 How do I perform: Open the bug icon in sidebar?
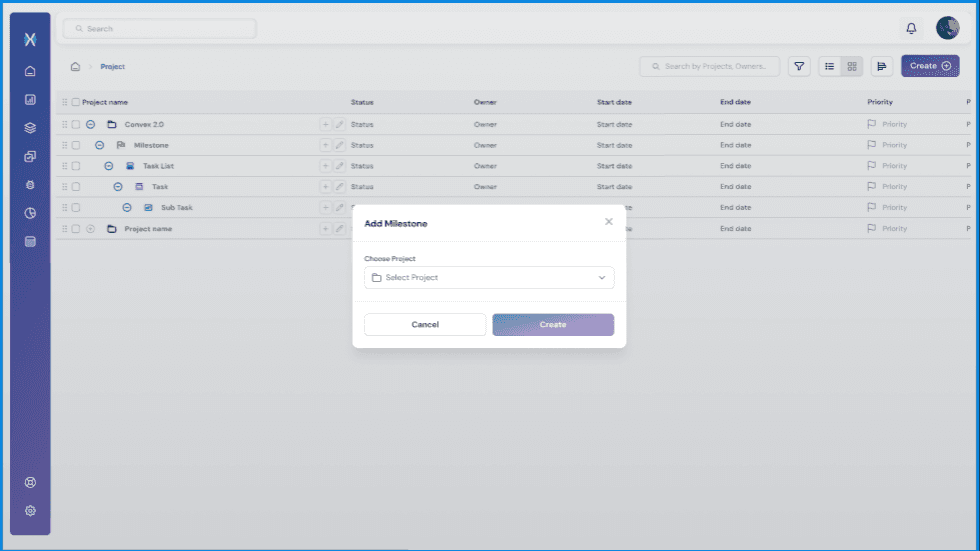(x=30, y=185)
